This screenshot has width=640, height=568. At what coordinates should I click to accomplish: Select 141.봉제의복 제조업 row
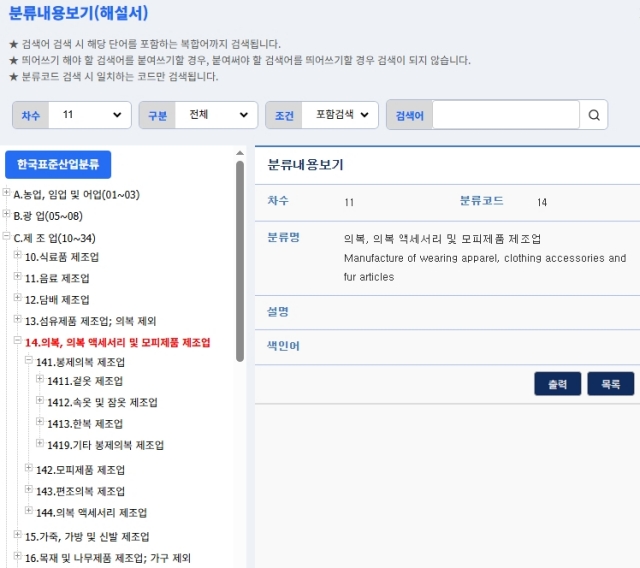tap(80, 362)
